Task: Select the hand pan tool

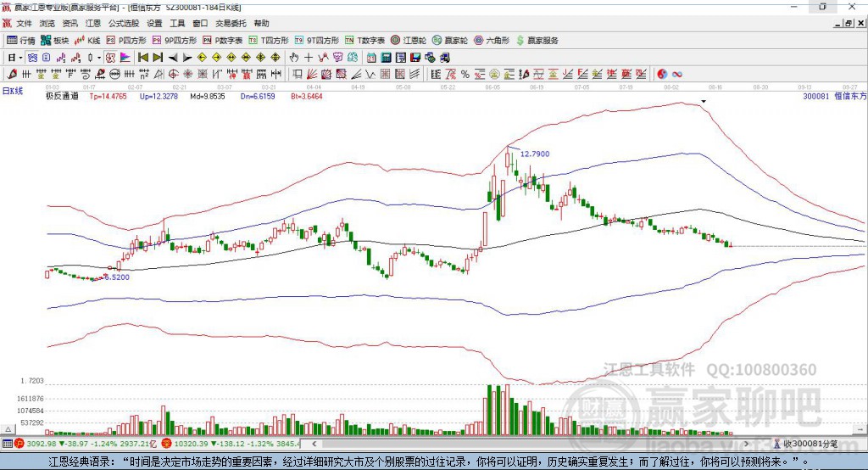Action: point(294,58)
